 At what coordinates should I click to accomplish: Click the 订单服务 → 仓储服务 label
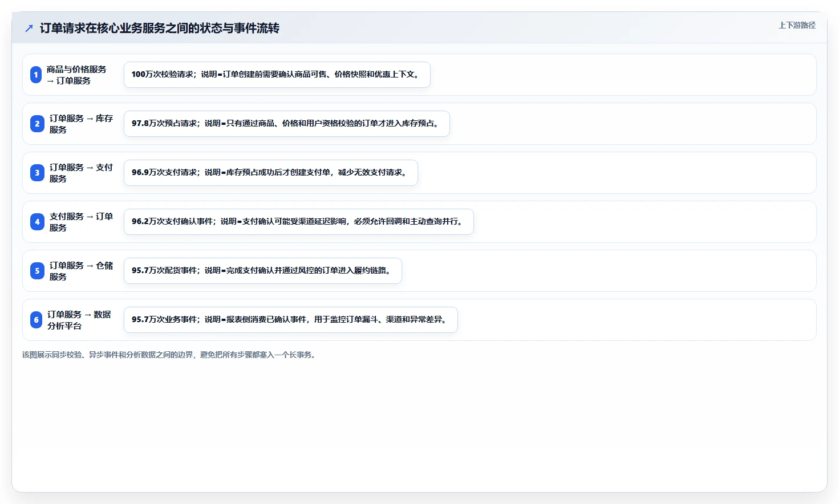point(81,271)
